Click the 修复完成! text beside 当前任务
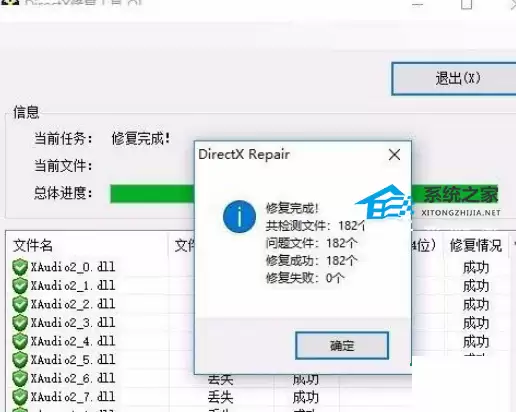This screenshot has width=516, height=412. pyautogui.click(x=141, y=138)
